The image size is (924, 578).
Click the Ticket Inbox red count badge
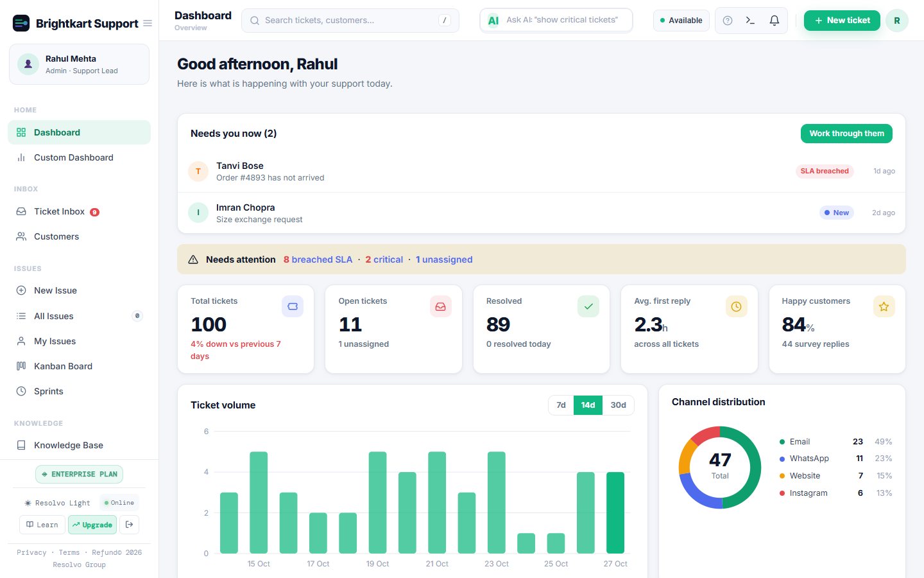tap(94, 212)
